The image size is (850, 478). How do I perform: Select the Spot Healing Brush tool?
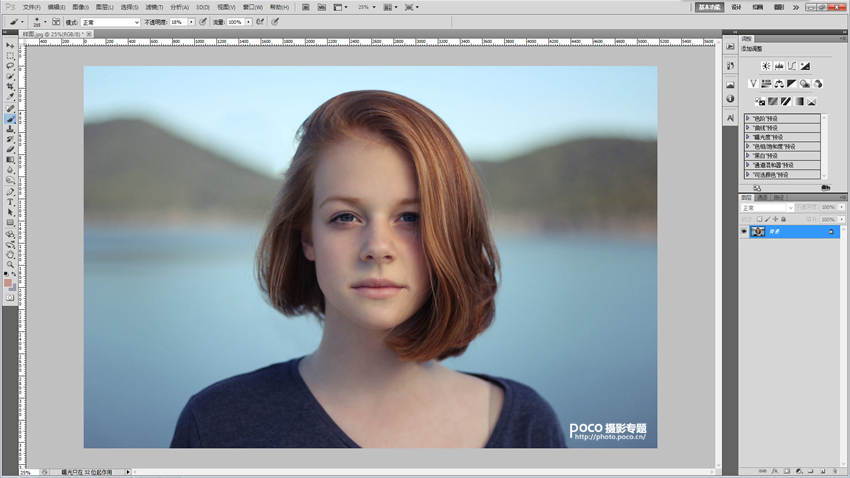10,108
